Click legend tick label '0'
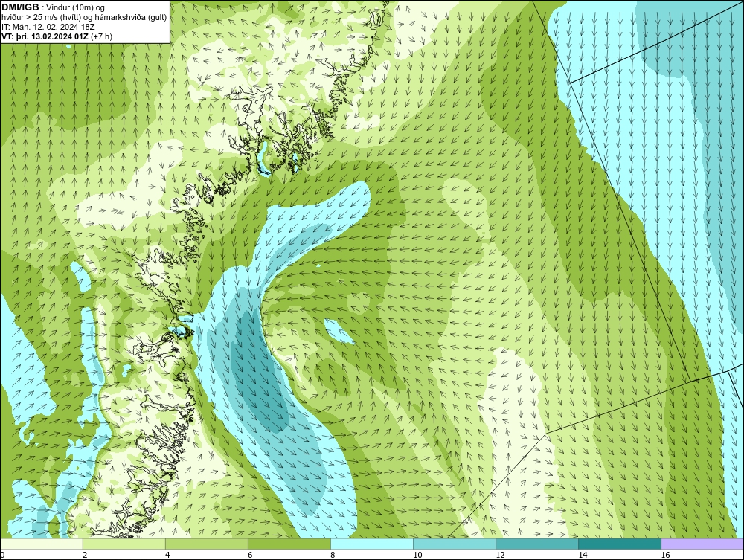This screenshot has height=560, width=744. pos(2,555)
